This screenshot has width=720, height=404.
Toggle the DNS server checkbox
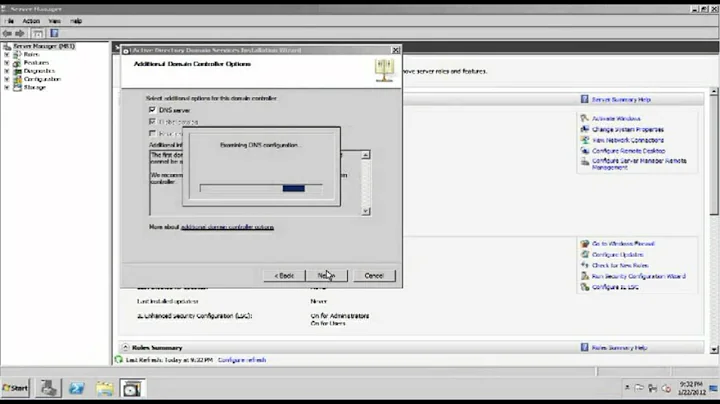(152, 110)
